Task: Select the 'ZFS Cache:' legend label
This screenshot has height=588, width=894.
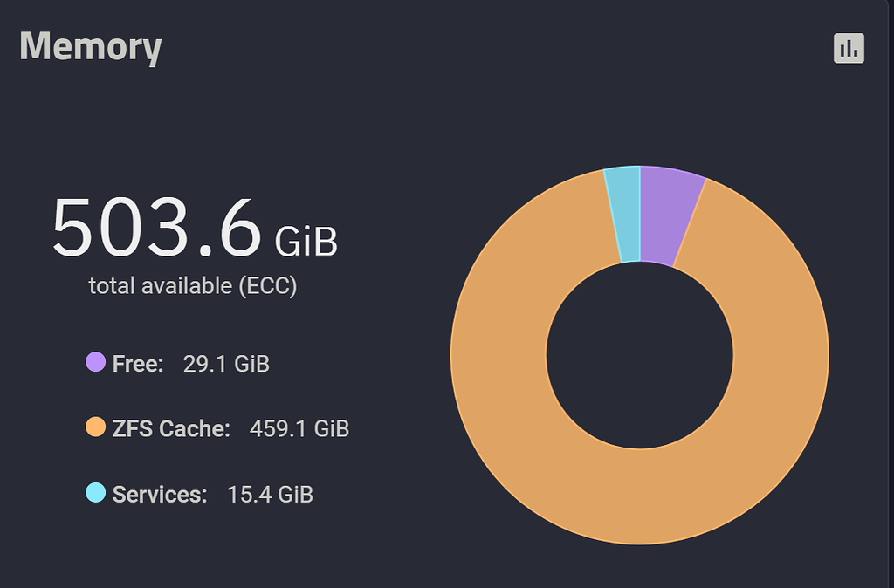Action: [171, 429]
